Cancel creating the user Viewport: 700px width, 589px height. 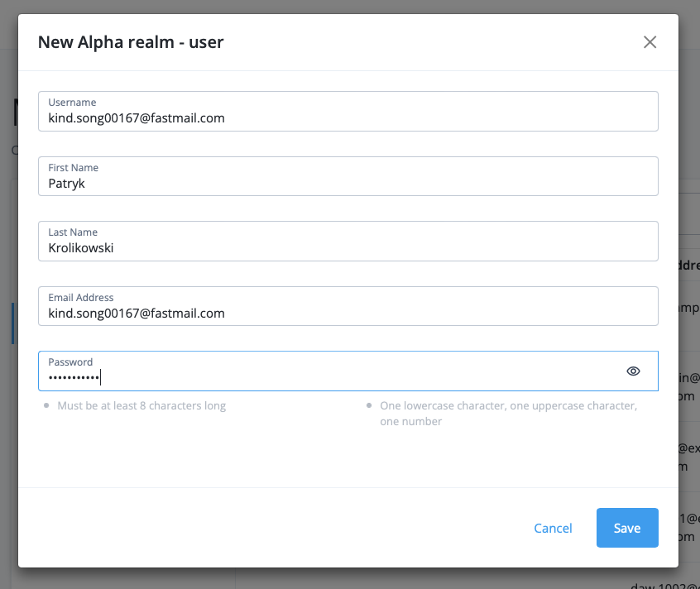point(553,528)
